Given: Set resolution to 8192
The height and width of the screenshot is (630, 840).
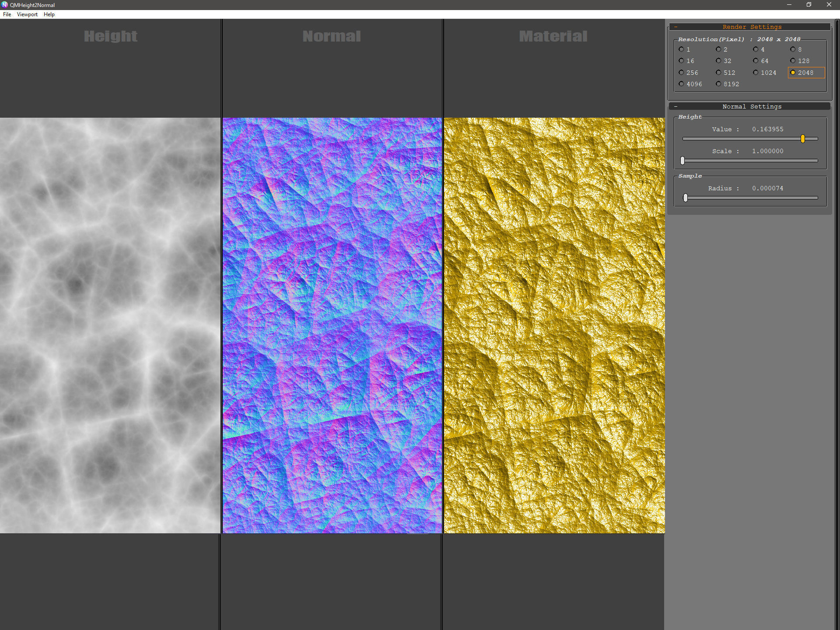Looking at the screenshot, I should [718, 84].
